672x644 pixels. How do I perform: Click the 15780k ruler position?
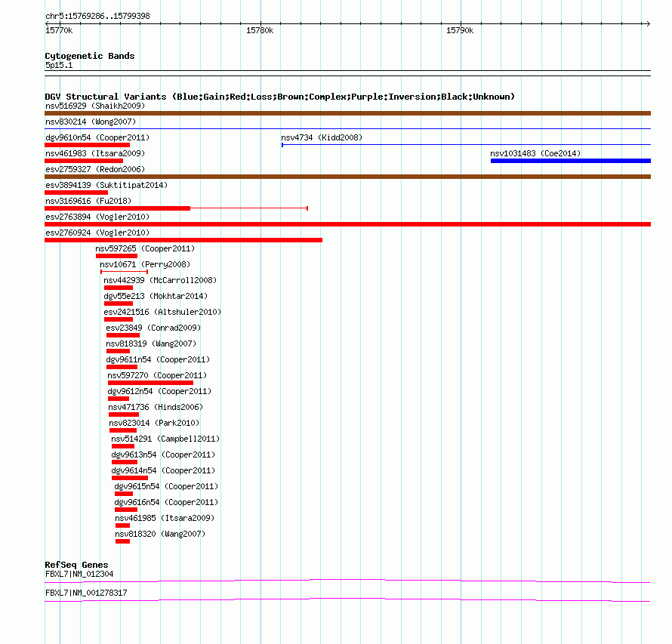[x=260, y=30]
